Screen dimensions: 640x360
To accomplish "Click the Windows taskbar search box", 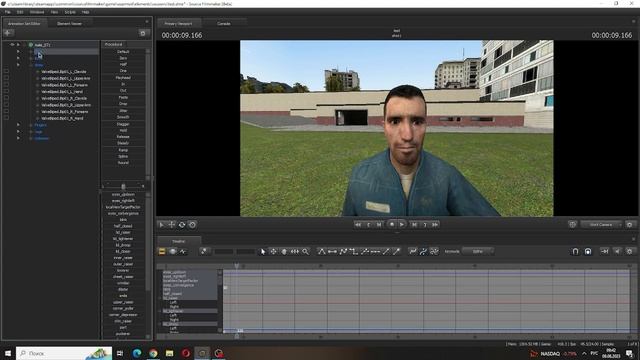I will pos(64,353).
